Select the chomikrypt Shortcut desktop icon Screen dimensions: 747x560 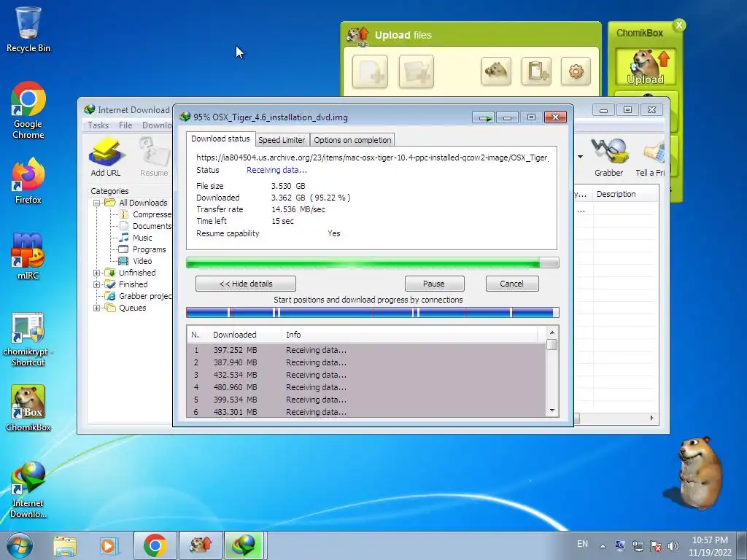[x=28, y=340]
